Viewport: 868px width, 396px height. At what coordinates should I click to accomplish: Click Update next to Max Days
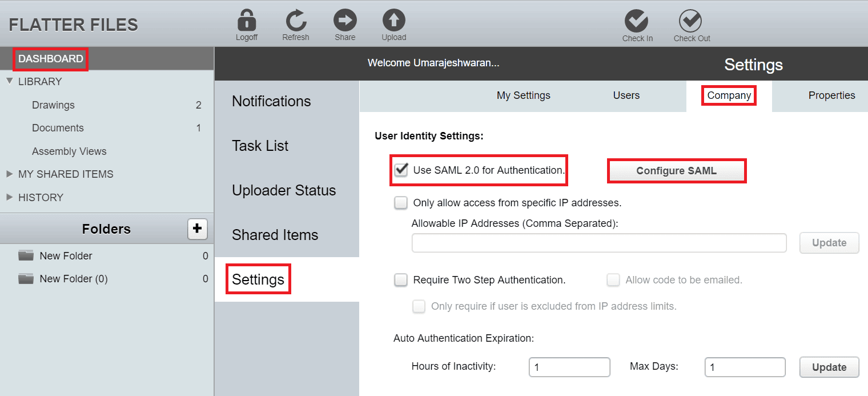click(x=829, y=367)
